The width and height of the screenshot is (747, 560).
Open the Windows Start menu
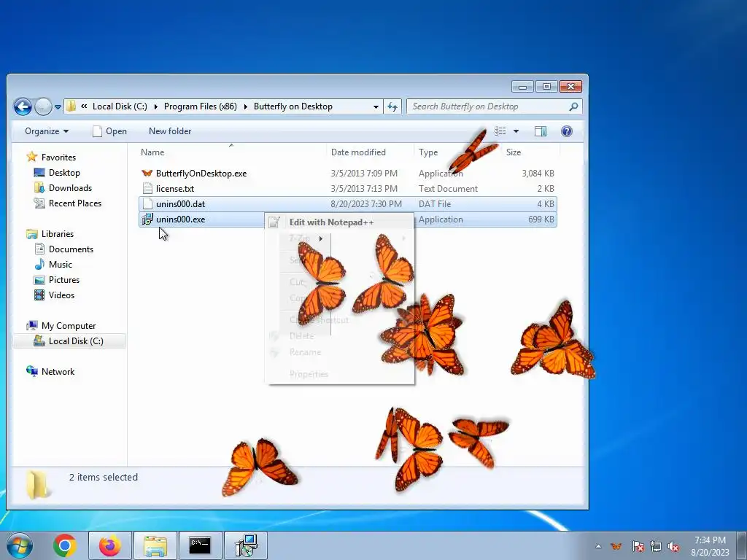[19, 545]
